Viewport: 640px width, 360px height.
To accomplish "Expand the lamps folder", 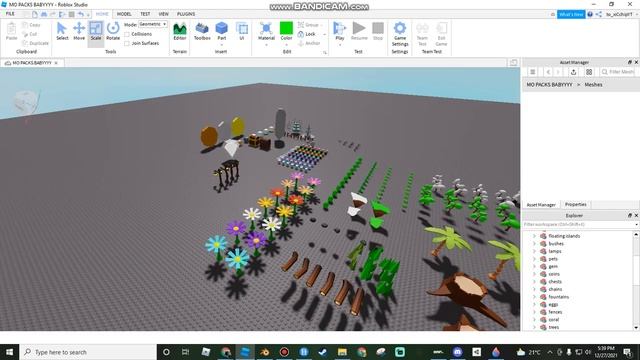I will point(534,251).
